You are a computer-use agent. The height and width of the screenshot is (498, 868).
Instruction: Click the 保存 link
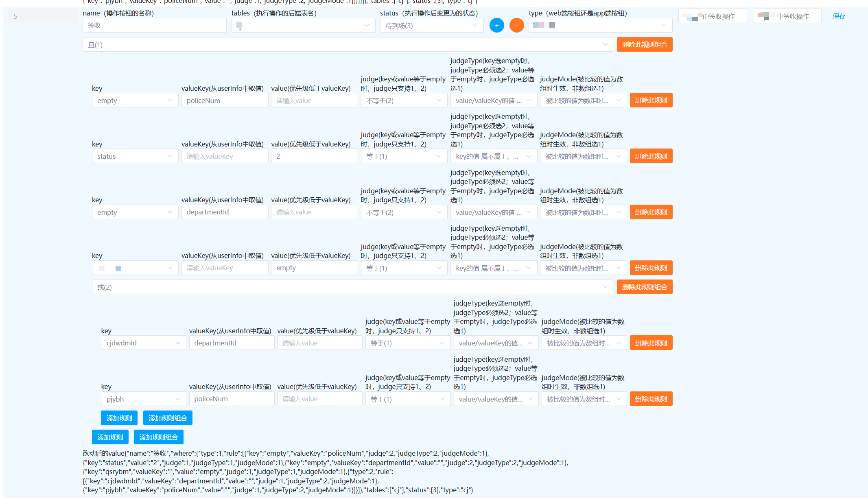pyautogui.click(x=839, y=16)
